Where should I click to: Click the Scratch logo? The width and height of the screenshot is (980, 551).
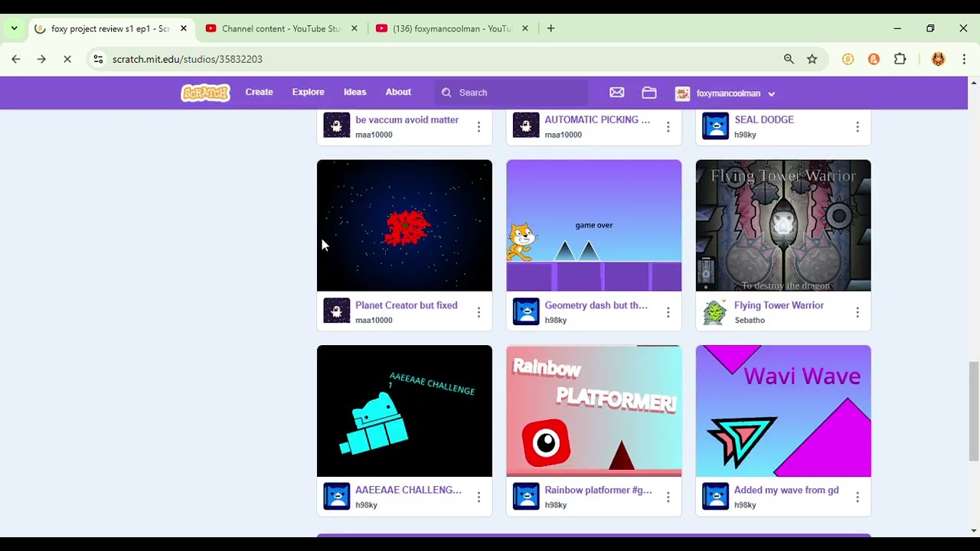click(x=205, y=93)
